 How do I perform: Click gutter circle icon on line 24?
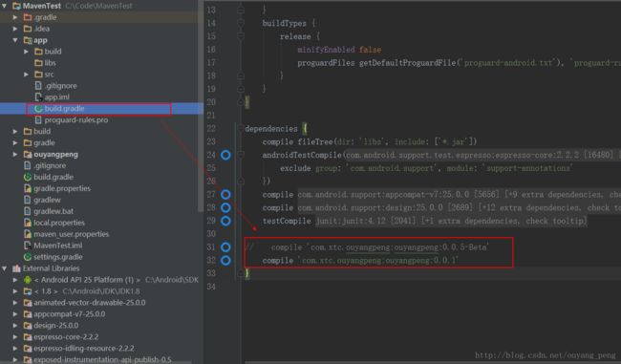click(x=225, y=156)
